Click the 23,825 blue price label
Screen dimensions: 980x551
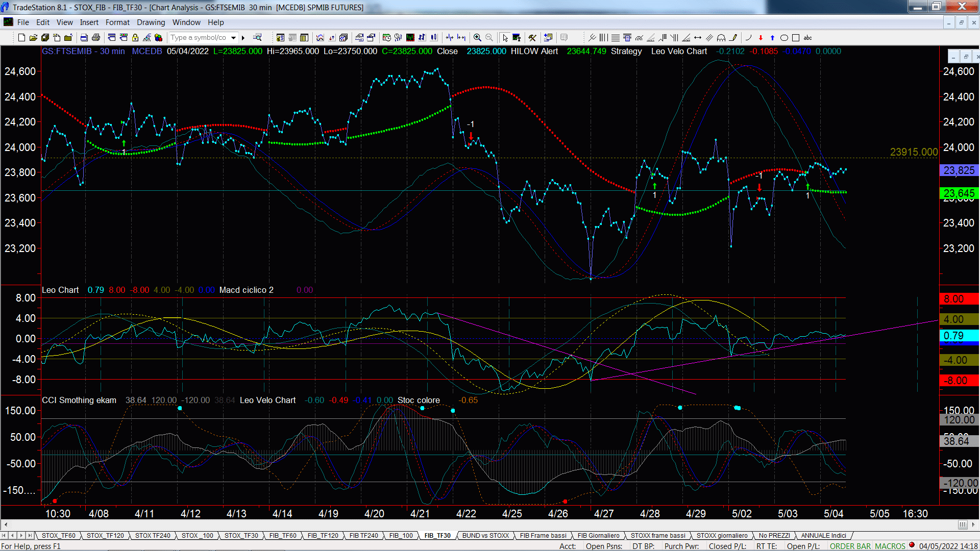click(959, 170)
